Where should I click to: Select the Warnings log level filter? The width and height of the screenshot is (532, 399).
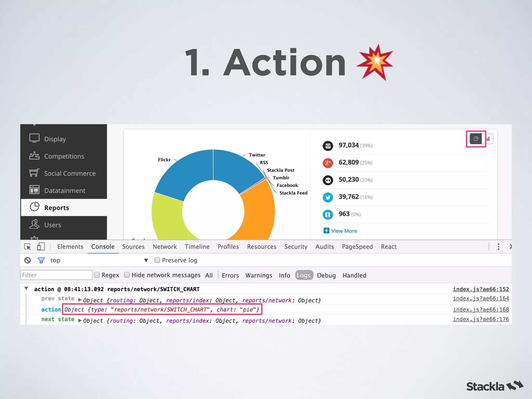[x=259, y=275]
